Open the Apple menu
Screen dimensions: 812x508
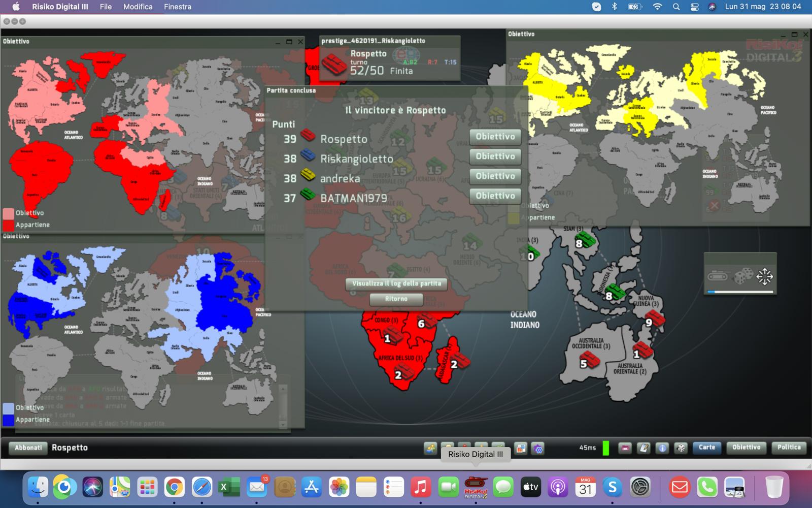coord(16,7)
